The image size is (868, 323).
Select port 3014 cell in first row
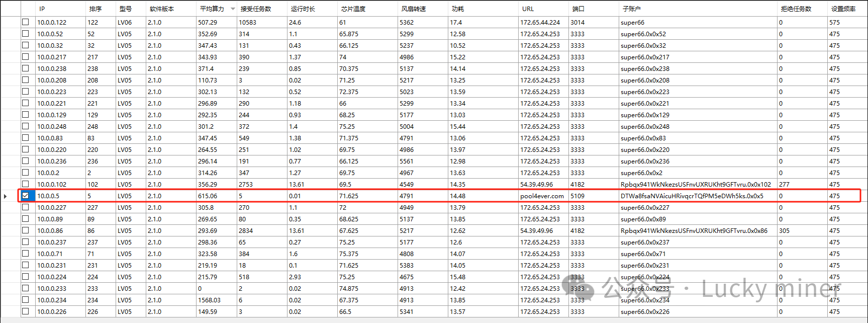pyautogui.click(x=577, y=23)
